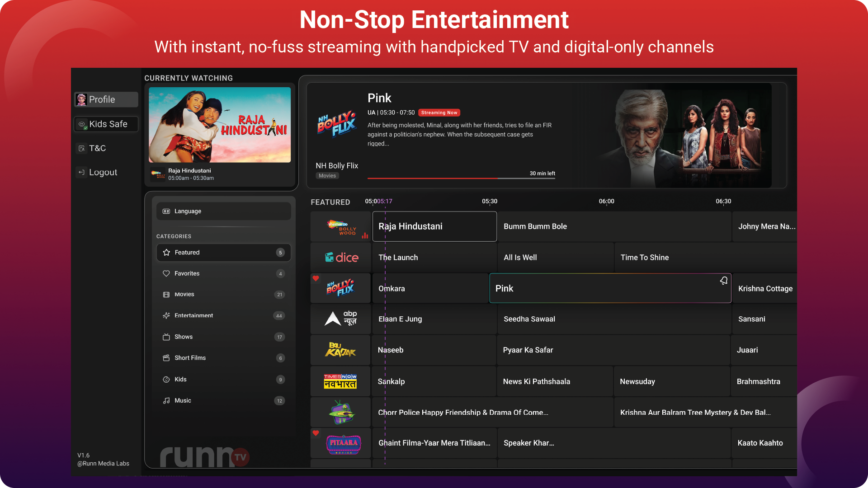Open the Language selector

[223, 211]
